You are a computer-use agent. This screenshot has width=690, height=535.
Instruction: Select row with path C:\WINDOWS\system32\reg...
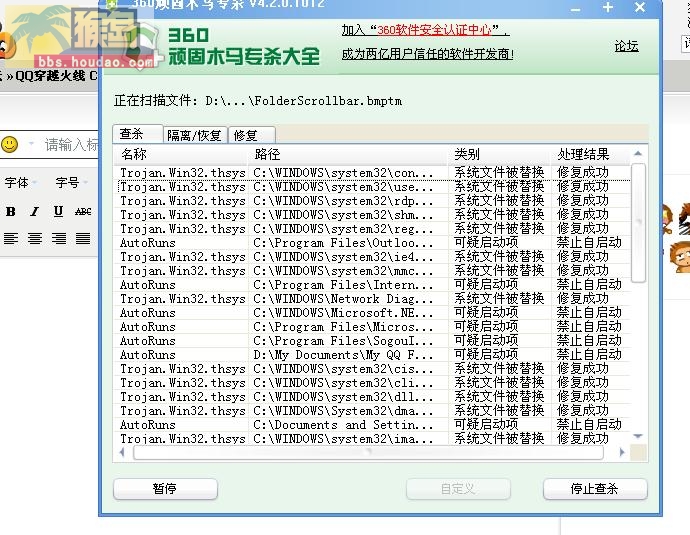click(372, 229)
